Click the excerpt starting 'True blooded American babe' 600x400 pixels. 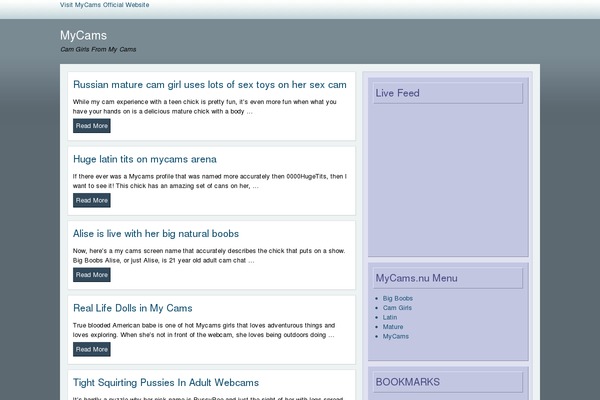tap(204, 330)
